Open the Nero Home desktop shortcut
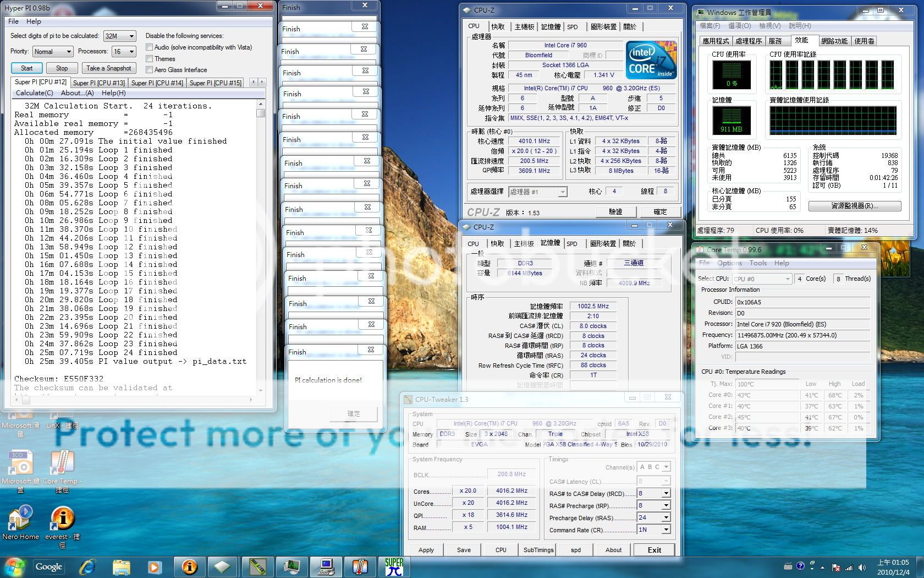 (20, 523)
